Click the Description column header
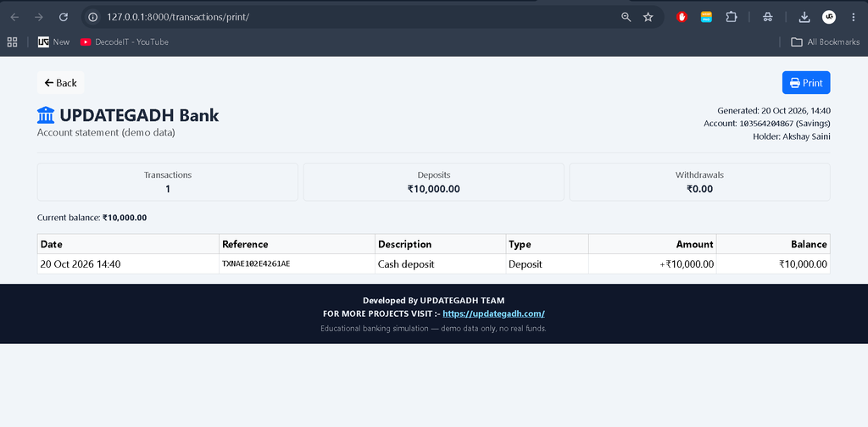The width and height of the screenshot is (868, 427). (440, 244)
